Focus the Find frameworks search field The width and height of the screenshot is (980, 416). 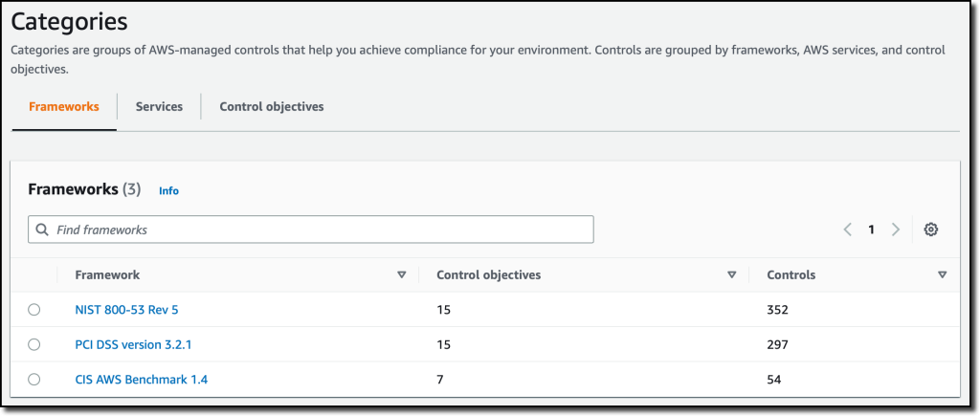click(x=316, y=230)
